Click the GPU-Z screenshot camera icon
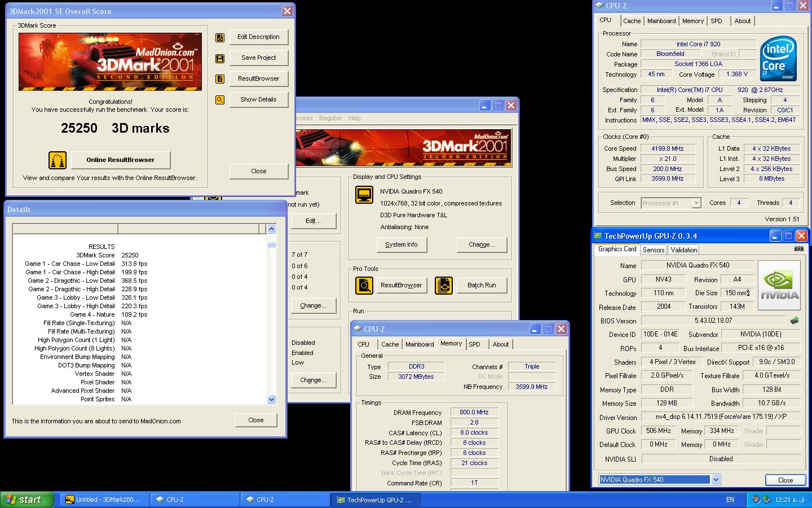The image size is (812, 508). [799, 248]
